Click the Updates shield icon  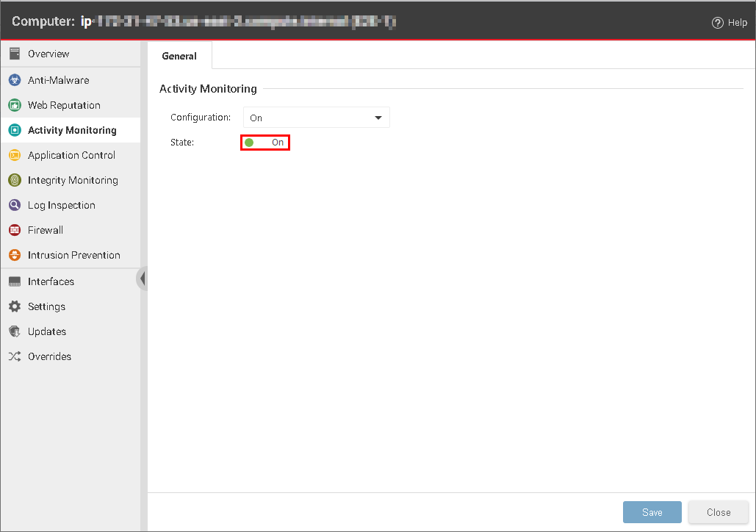[16, 331]
